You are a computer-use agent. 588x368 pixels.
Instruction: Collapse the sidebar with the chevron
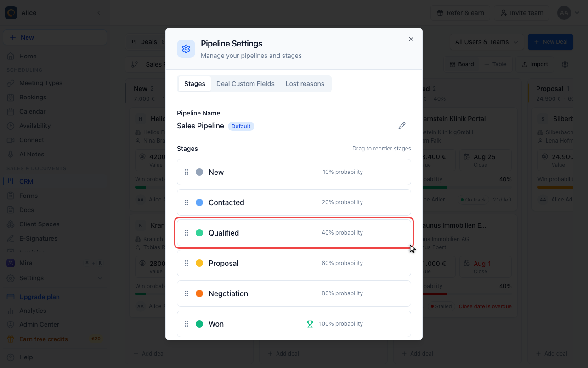point(99,13)
